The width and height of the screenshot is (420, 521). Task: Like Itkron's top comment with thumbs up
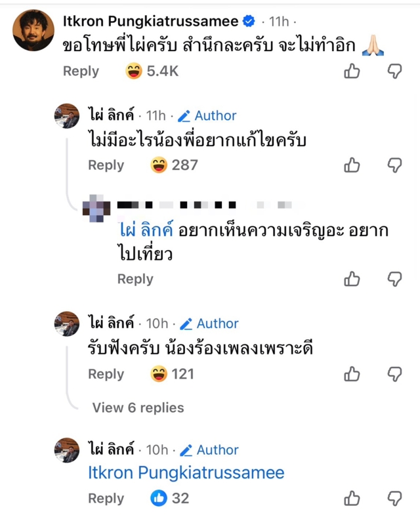[x=352, y=72]
